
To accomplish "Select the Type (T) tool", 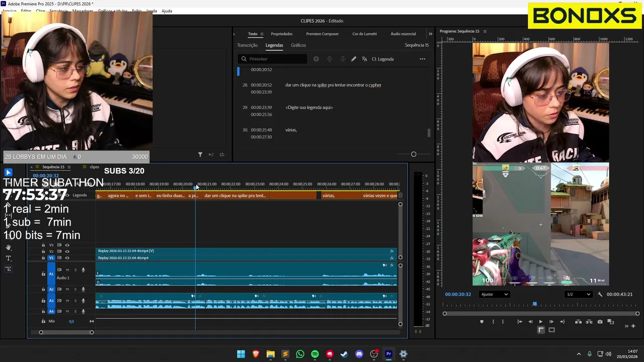I will (9, 258).
